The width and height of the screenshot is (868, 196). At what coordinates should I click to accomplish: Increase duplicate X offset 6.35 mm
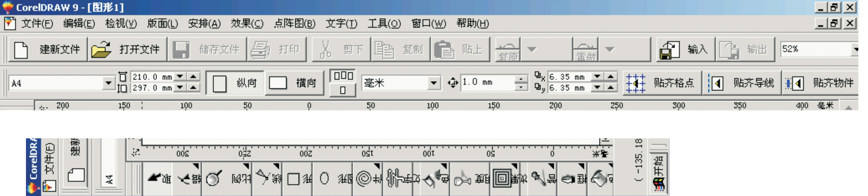click(611, 76)
